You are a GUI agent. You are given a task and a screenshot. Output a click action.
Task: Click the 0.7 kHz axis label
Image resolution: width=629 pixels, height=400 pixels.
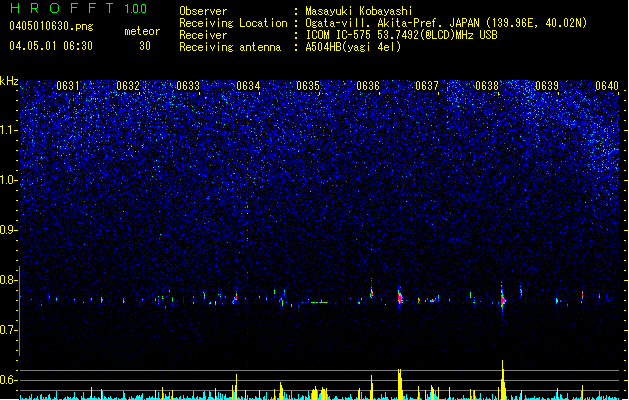tap(8, 330)
